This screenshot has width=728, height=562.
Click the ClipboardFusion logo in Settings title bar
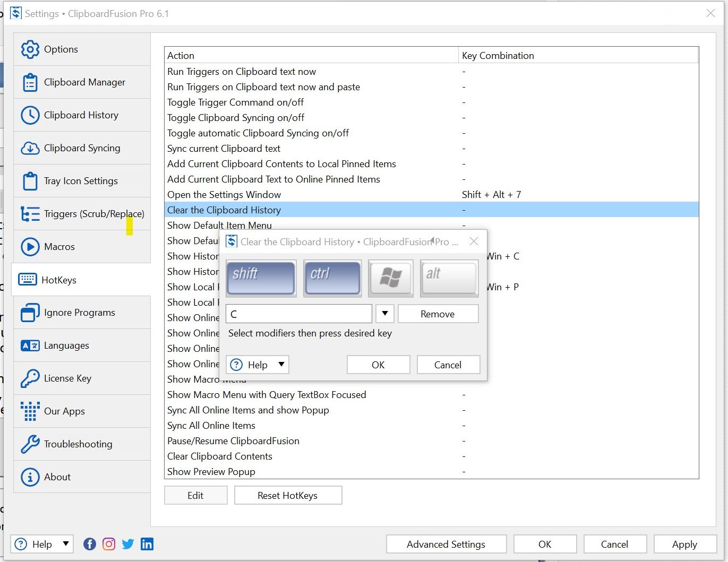[x=16, y=13]
